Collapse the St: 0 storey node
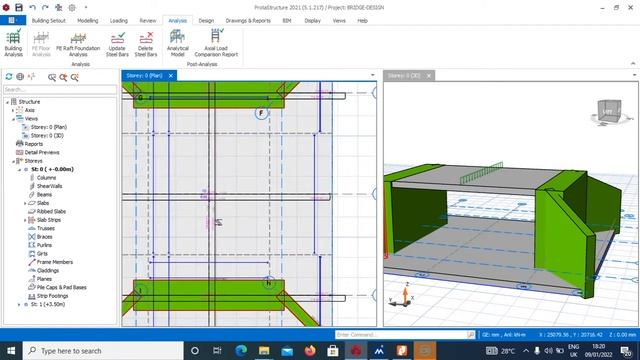This screenshot has width=640, height=360. 19,169
